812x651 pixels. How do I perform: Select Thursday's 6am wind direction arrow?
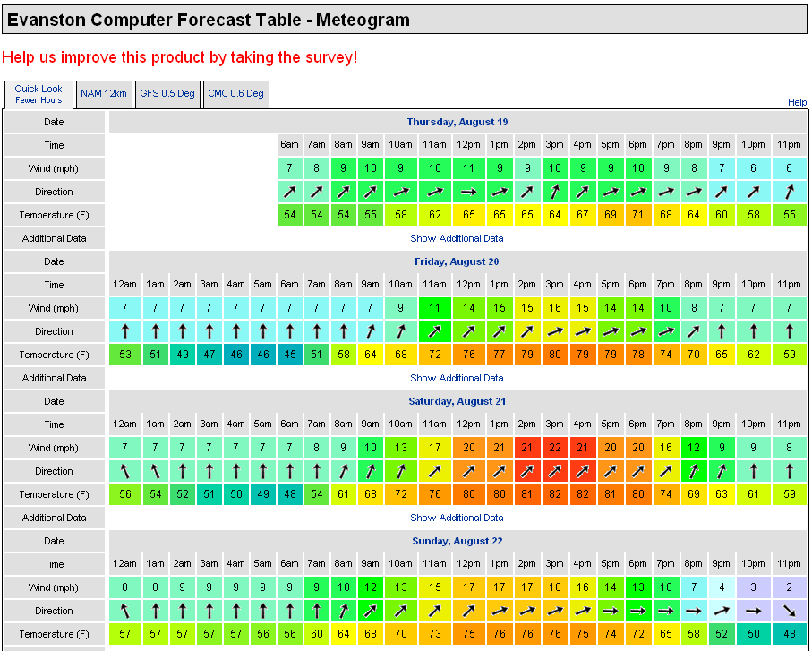tap(289, 192)
